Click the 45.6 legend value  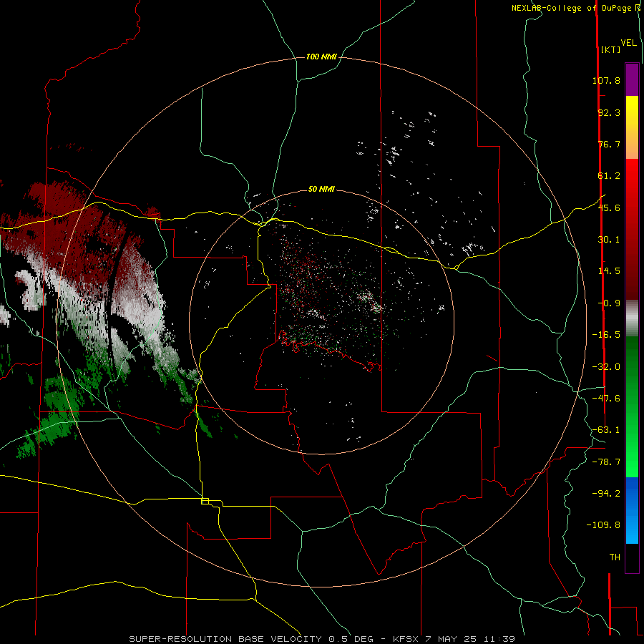609,208
